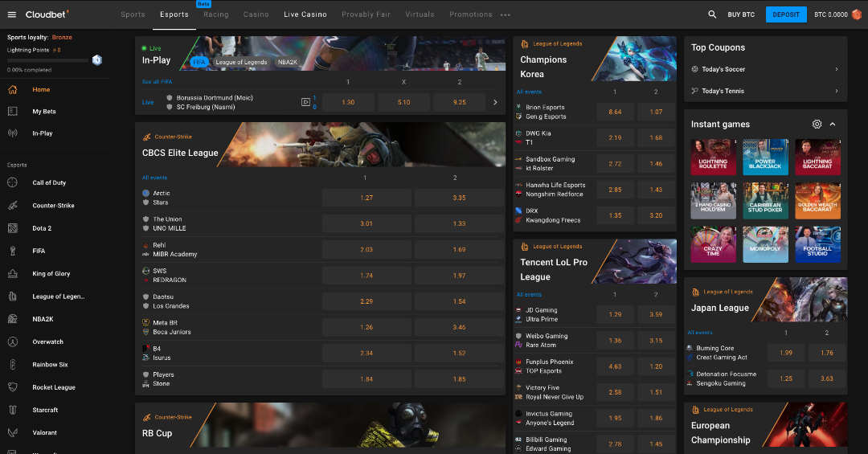This screenshot has height=454, width=868.
Task: Click the League of Legends sidebar icon
Action: click(13, 297)
